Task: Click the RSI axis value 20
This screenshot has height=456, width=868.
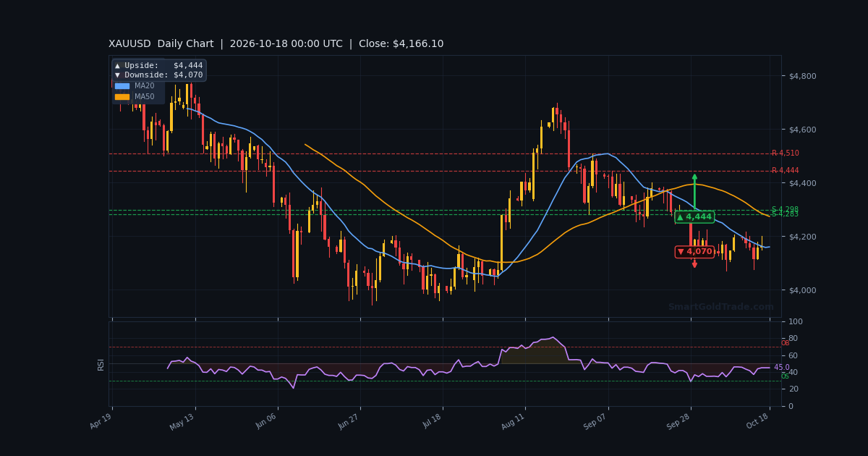Action: click(x=793, y=389)
